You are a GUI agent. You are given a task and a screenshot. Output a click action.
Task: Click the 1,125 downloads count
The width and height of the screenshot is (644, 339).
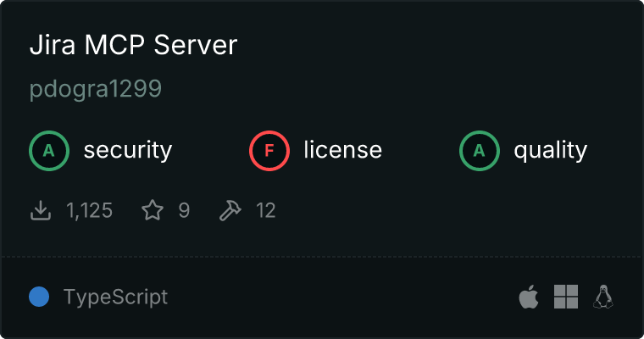coord(90,210)
